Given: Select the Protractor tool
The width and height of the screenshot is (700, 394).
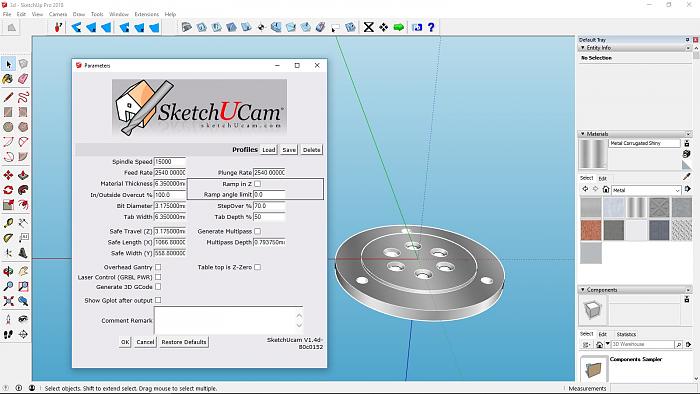Looking at the screenshot, I should coord(8,238).
